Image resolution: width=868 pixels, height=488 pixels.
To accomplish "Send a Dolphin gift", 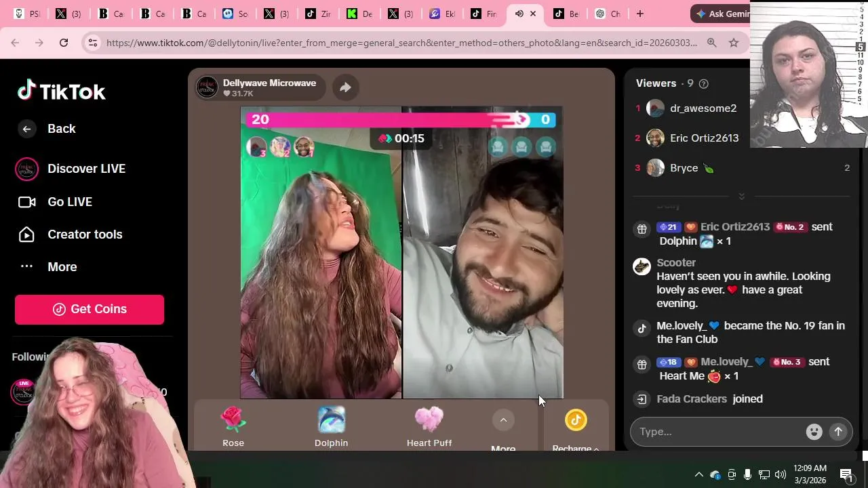I will click(x=331, y=427).
